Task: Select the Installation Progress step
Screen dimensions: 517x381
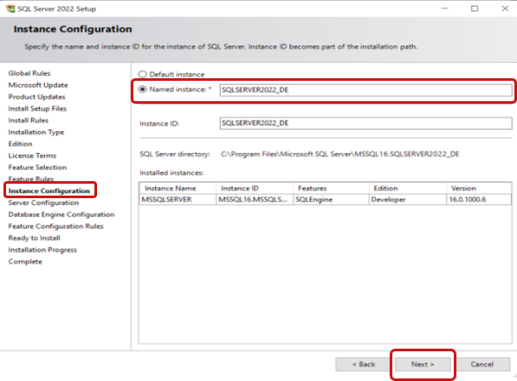Action: pyautogui.click(x=43, y=250)
